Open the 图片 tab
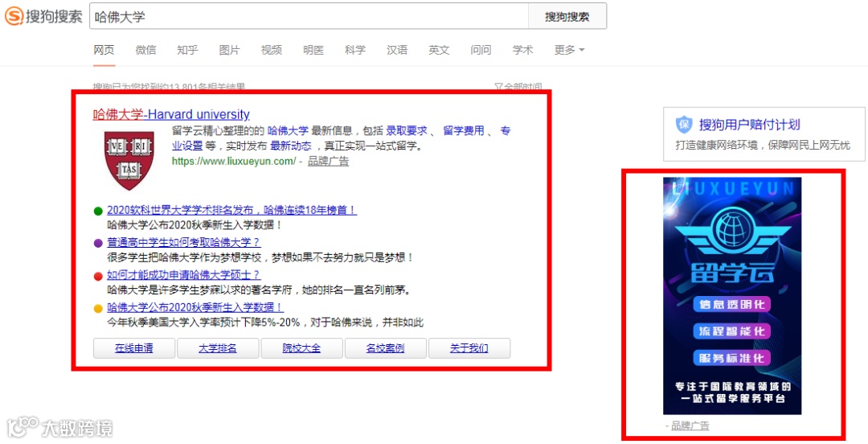The width and height of the screenshot is (868, 444). [229, 50]
